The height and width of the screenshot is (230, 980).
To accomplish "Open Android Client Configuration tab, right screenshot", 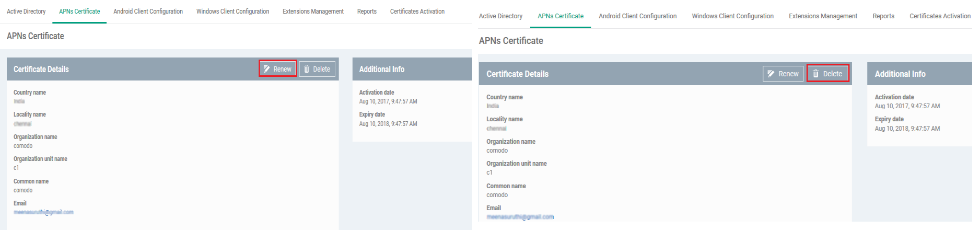I will coord(637,16).
